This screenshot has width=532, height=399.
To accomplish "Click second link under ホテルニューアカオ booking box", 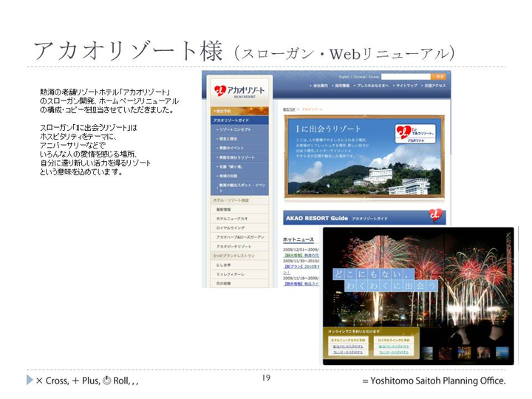I will pos(348,352).
